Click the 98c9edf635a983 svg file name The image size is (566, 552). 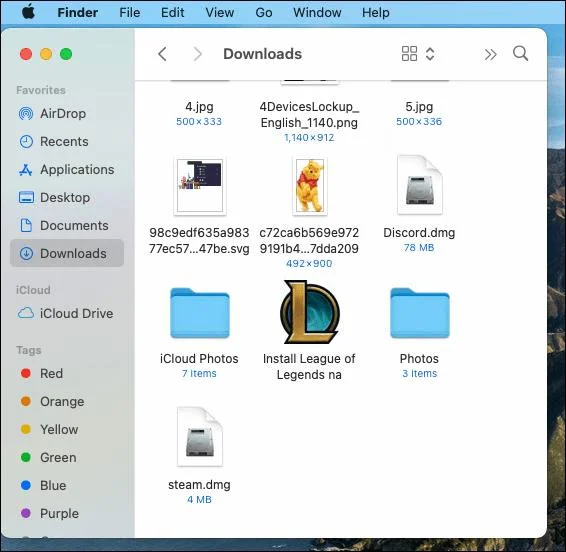coord(199,241)
